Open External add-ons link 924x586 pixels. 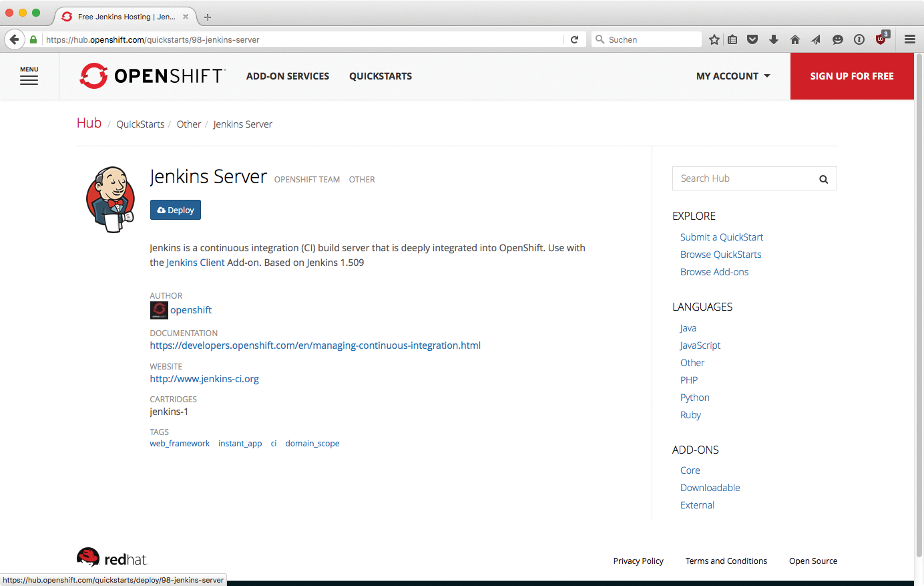click(697, 505)
